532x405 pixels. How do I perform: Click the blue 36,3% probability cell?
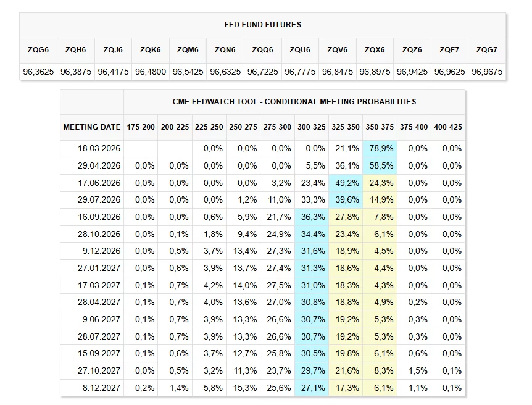click(312, 217)
